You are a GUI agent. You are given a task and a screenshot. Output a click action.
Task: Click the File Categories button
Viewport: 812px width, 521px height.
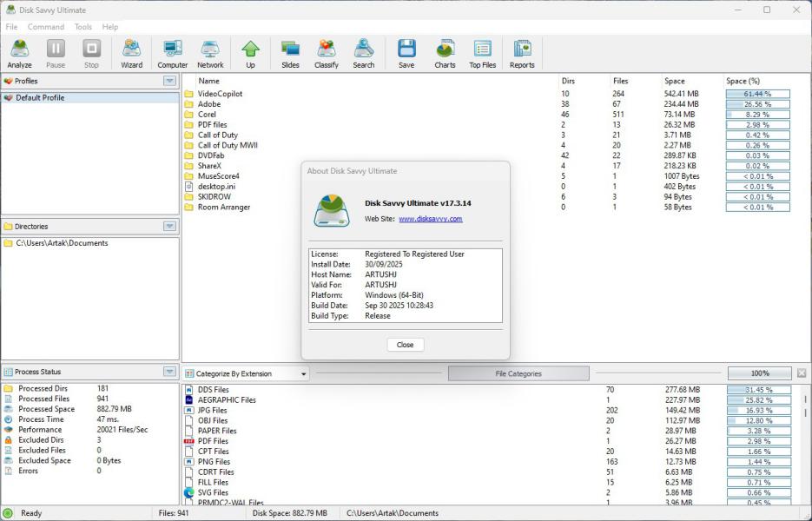[518, 373]
